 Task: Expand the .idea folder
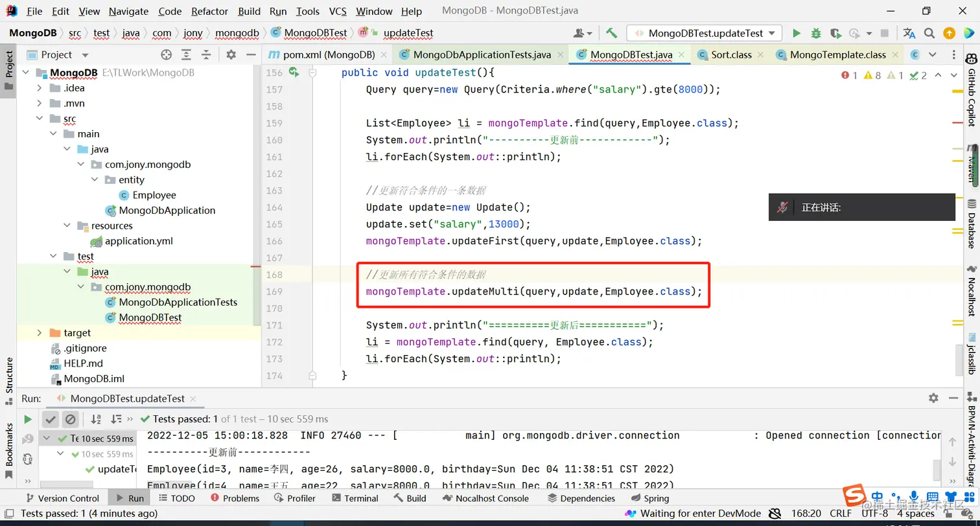40,88
